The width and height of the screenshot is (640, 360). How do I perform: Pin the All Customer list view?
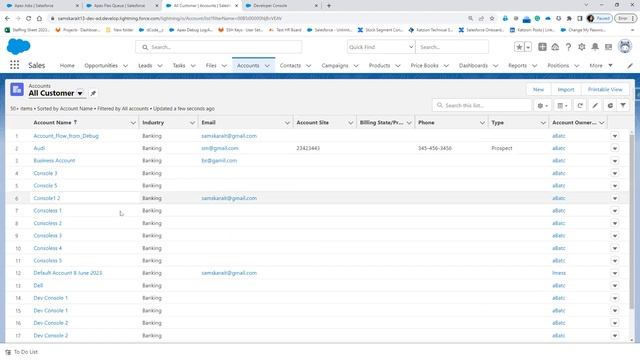93,93
